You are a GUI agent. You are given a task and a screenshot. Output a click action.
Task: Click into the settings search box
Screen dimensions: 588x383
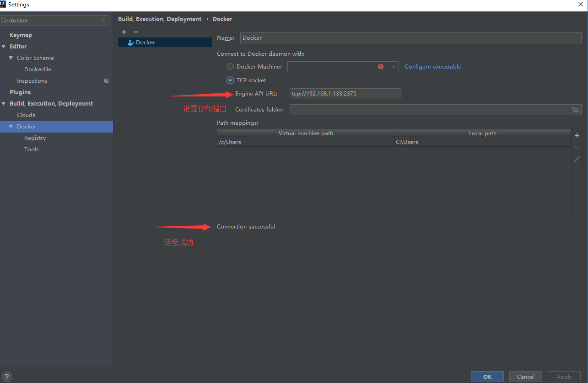click(54, 21)
